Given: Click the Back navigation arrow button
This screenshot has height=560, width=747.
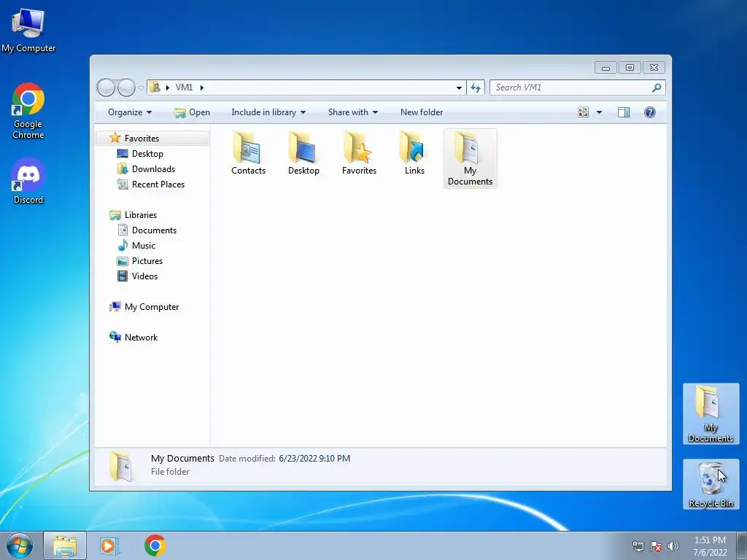Looking at the screenshot, I should (x=106, y=87).
